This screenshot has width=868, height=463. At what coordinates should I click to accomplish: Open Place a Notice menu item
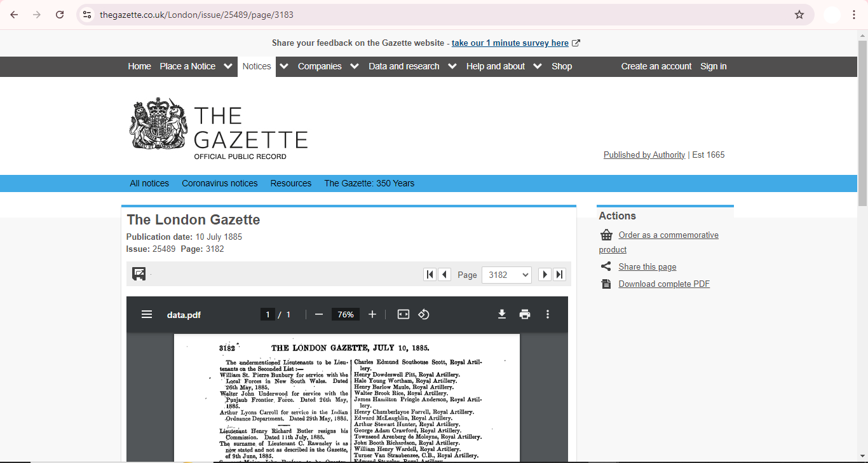[x=187, y=66]
